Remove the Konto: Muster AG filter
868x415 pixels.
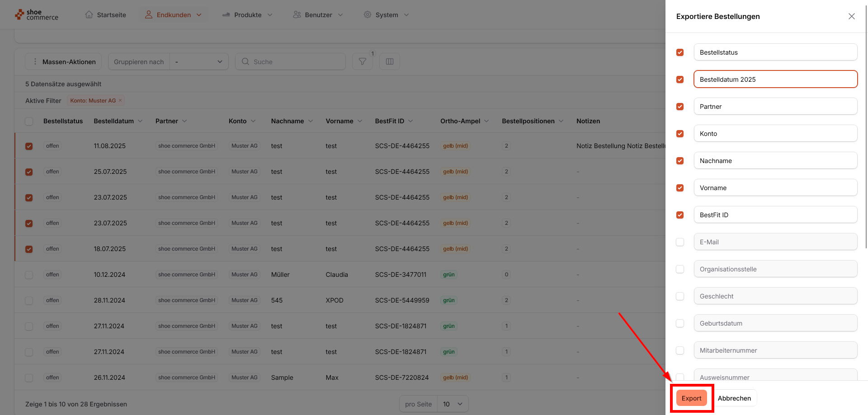[120, 100]
